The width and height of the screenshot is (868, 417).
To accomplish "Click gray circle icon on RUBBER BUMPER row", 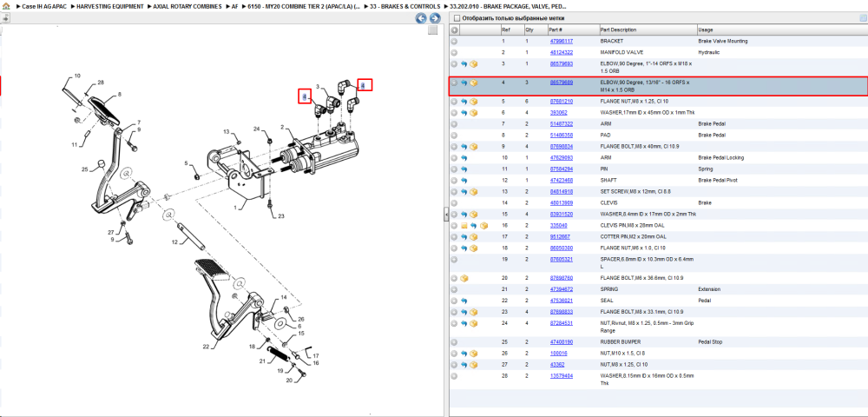I will point(455,342).
